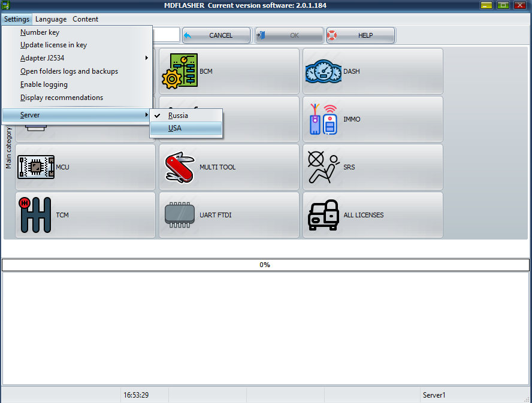Image resolution: width=532 pixels, height=403 pixels.
Task: Select the checked Russia server option
Action: 186,116
